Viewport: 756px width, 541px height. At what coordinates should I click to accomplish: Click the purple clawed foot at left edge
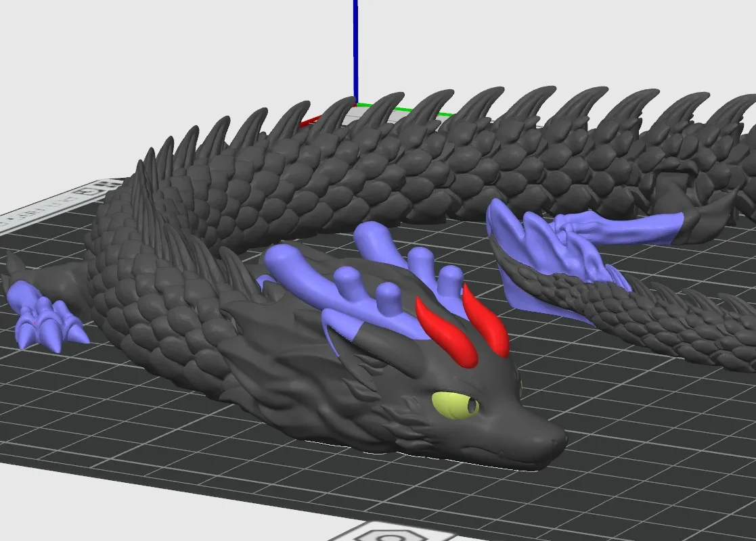point(46,316)
